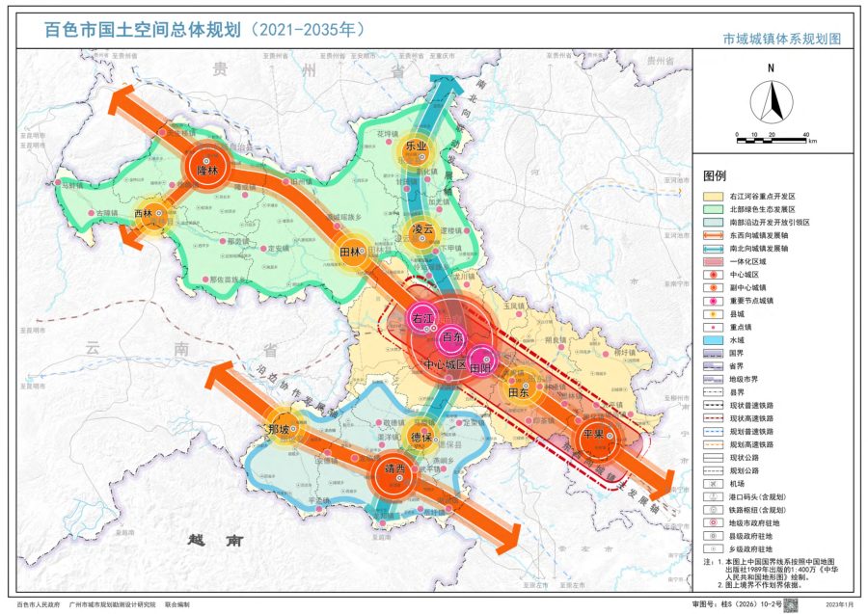Click the 花坪镇 town label

(x=388, y=134)
